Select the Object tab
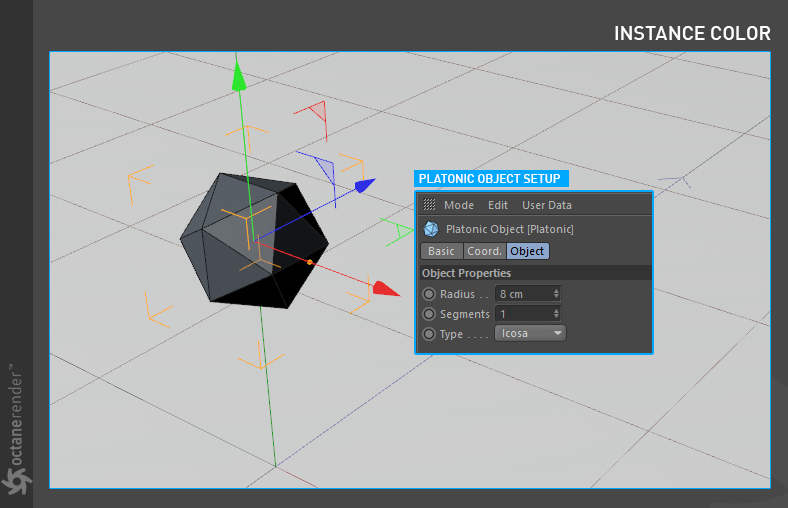Image resolution: width=788 pixels, height=508 pixels. [x=527, y=251]
